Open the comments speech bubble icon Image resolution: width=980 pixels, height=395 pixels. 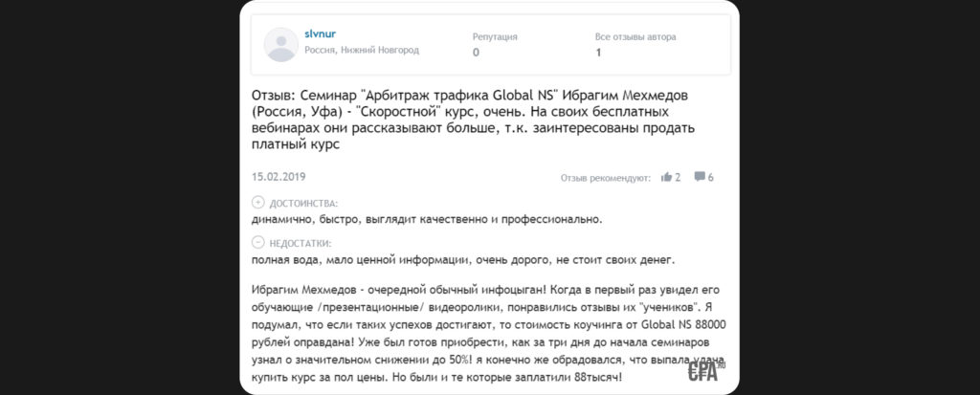700,177
